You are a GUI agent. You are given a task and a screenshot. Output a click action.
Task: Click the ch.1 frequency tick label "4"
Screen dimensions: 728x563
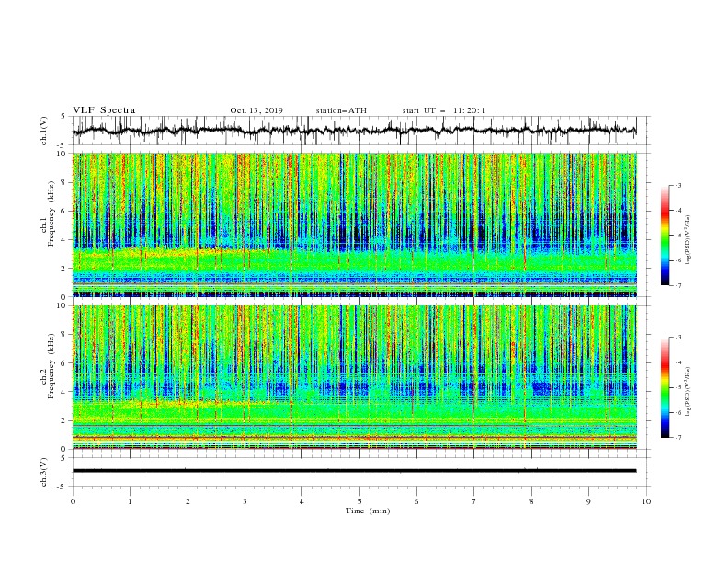click(x=64, y=240)
